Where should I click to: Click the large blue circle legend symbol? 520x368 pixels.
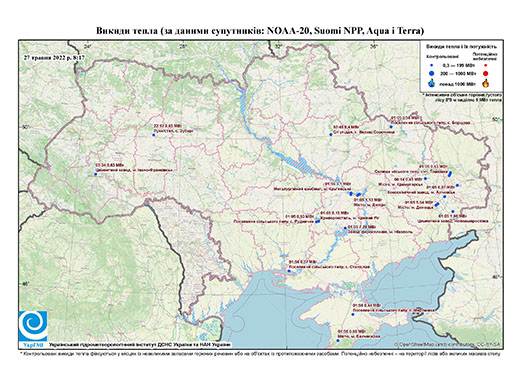point(431,73)
